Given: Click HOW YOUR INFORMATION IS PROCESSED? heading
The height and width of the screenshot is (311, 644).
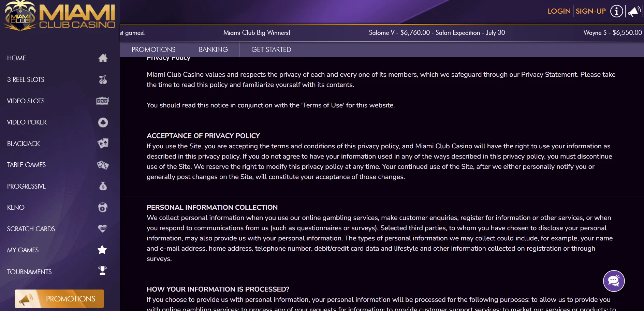Looking at the screenshot, I should 218,289.
